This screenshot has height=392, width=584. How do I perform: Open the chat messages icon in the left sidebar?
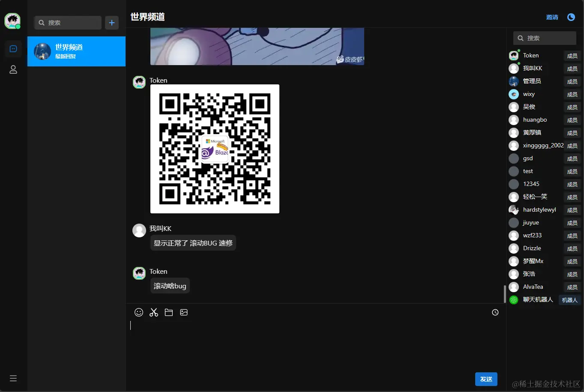tap(13, 49)
